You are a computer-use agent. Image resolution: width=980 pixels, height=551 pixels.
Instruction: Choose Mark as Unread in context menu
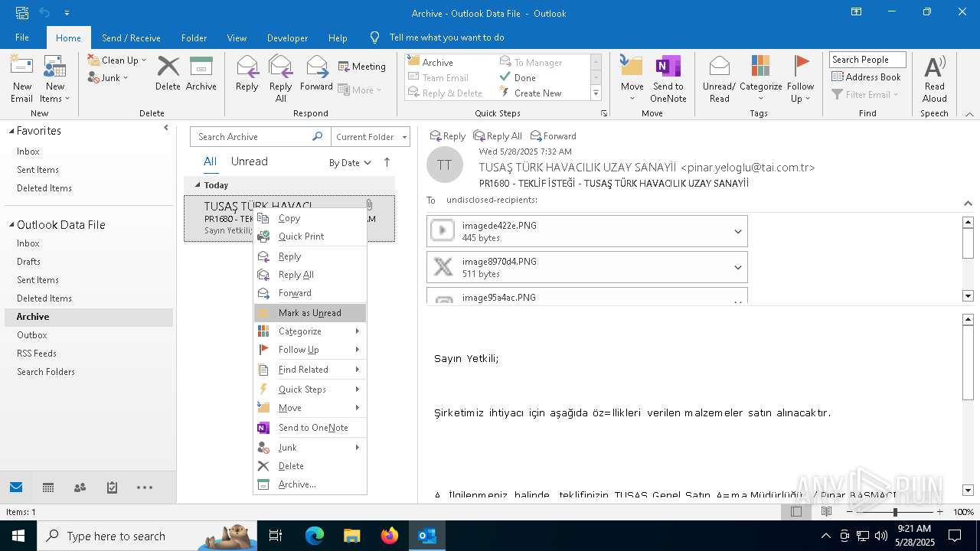pos(310,313)
